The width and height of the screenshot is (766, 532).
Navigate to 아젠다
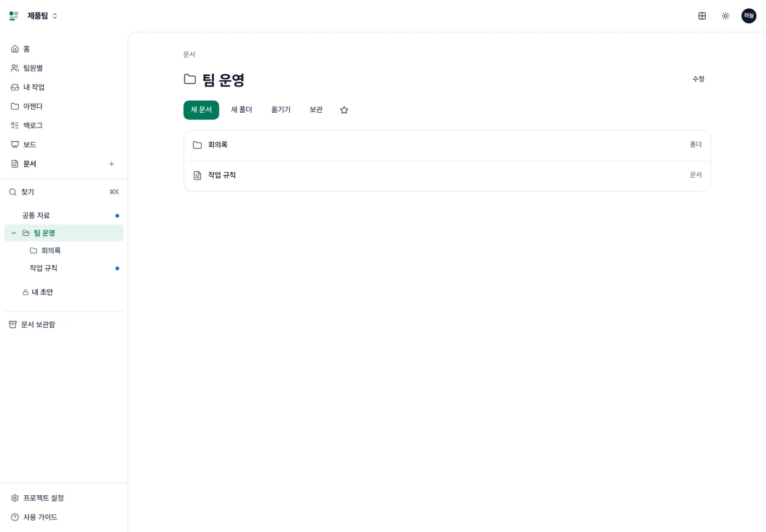coord(63,106)
